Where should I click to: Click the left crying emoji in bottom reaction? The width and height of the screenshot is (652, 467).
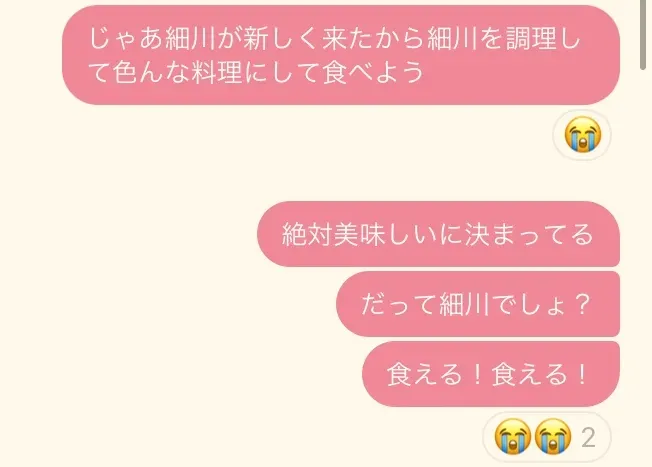click(x=513, y=437)
